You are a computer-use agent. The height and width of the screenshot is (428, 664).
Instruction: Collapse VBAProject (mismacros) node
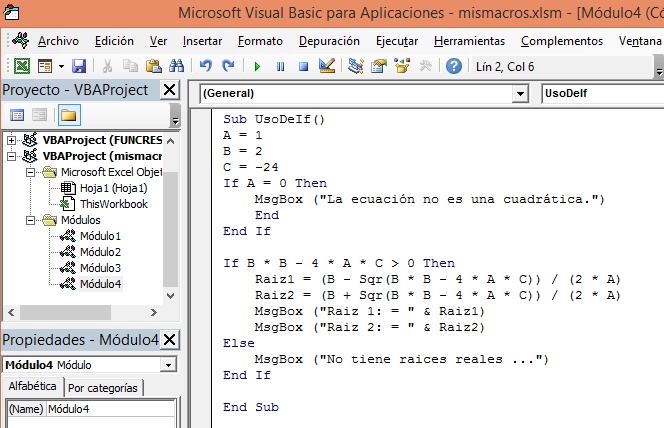tap(11, 156)
